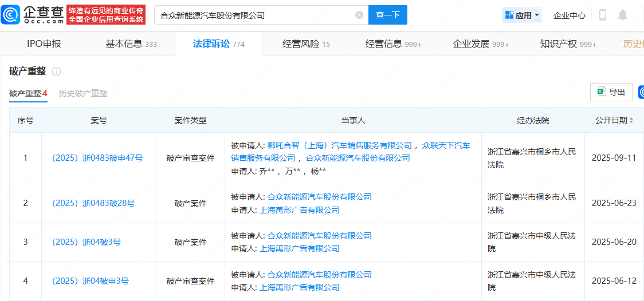Open the mobile phone icon in header
This screenshot has width=644, height=301.
click(603, 15)
